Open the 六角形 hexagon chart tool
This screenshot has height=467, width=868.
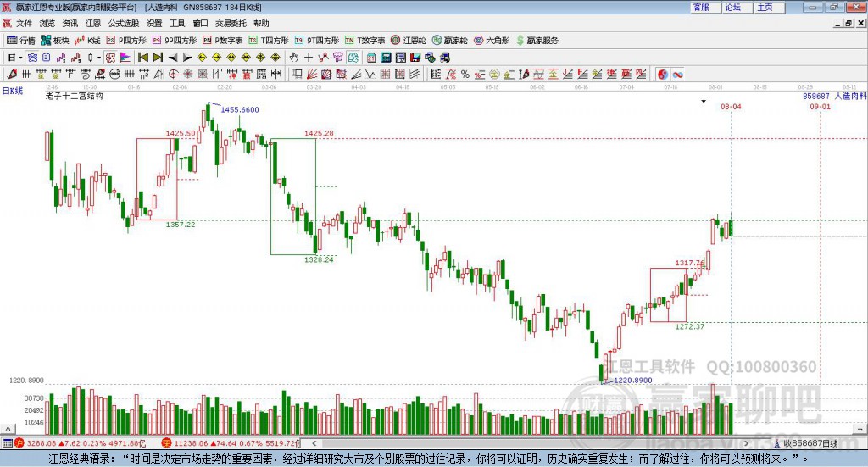(x=492, y=41)
